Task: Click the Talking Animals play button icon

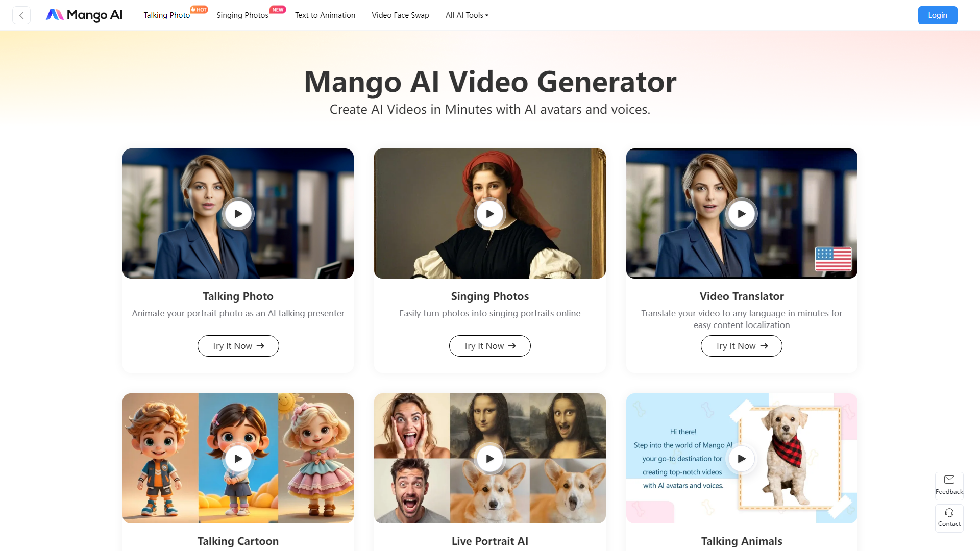Action: (x=741, y=458)
